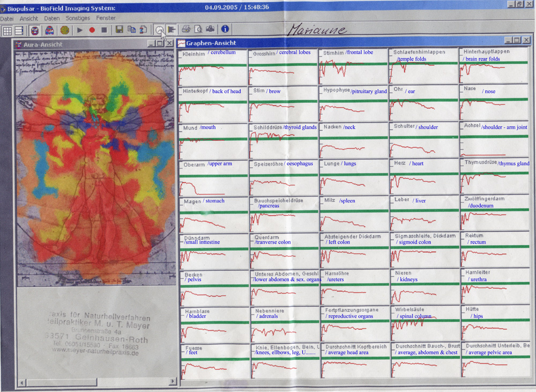536x392 pixels.
Task: Maximize the Aura-Ansicht window
Action: coord(160,43)
